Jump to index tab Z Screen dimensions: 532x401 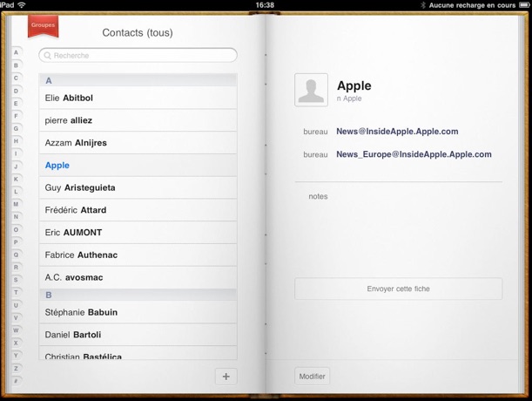click(16, 369)
